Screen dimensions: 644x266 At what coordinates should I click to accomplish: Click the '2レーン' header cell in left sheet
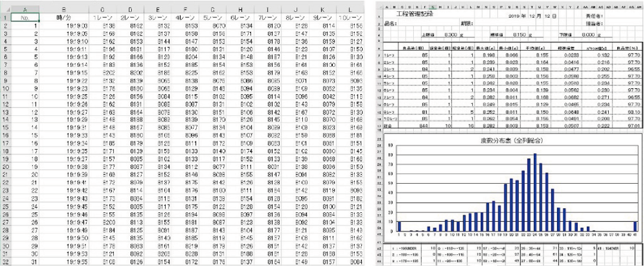(130, 17)
